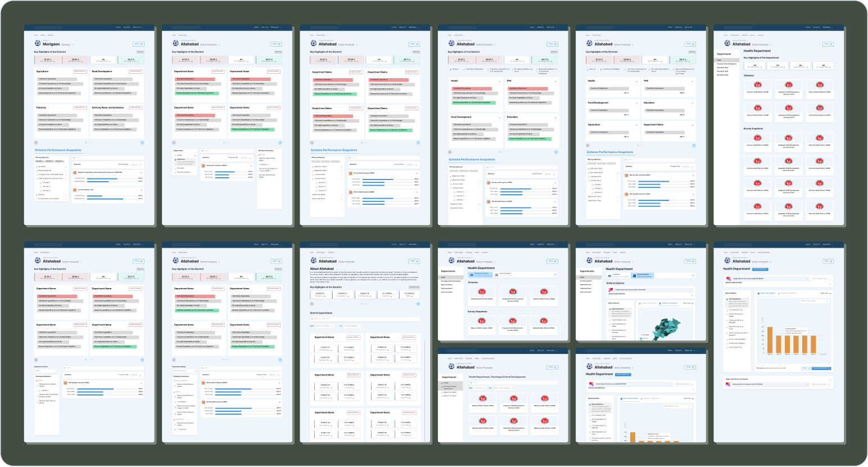Click Explore Schemes on the Fisheries card
868x467 pixels.
click(80, 107)
